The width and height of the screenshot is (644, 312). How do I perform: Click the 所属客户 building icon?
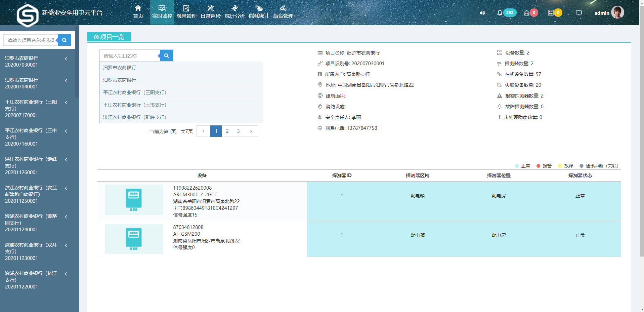click(x=320, y=74)
